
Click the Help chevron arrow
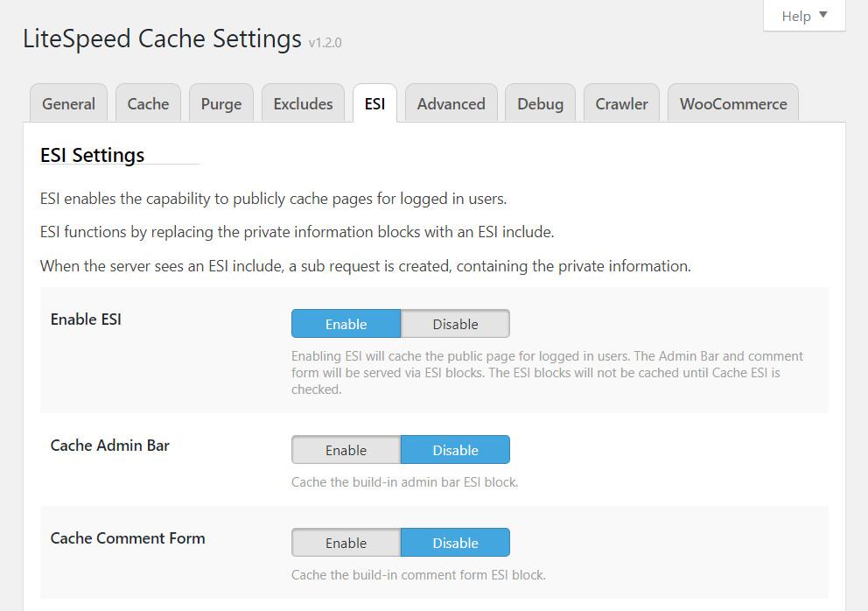click(822, 15)
